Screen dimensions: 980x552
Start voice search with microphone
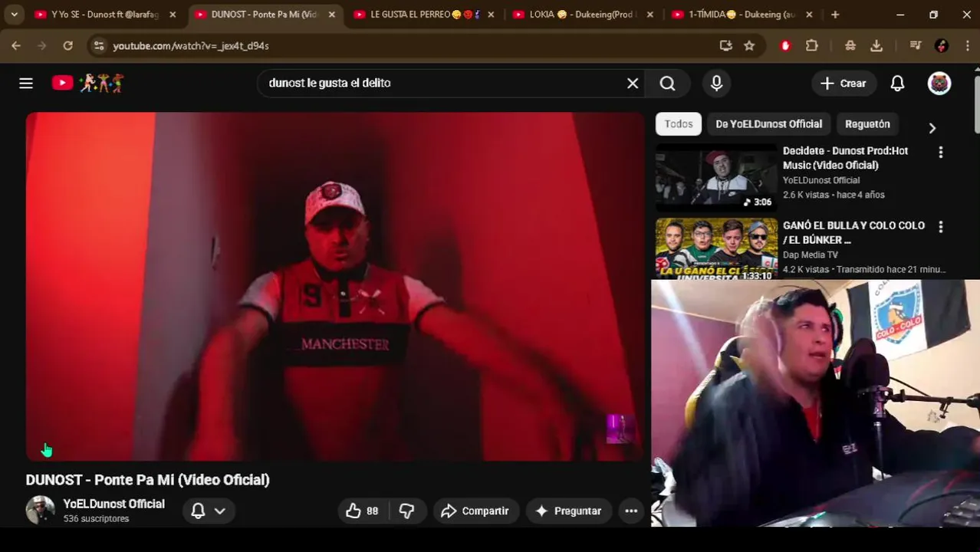click(x=716, y=83)
